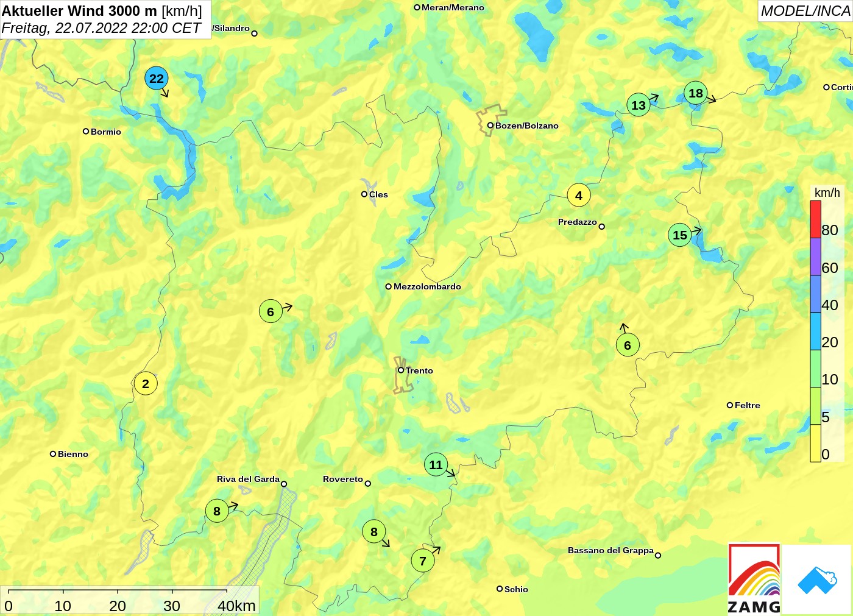Click the 'Mezzolombardo' city label
The width and height of the screenshot is (853, 616).
[427, 286]
